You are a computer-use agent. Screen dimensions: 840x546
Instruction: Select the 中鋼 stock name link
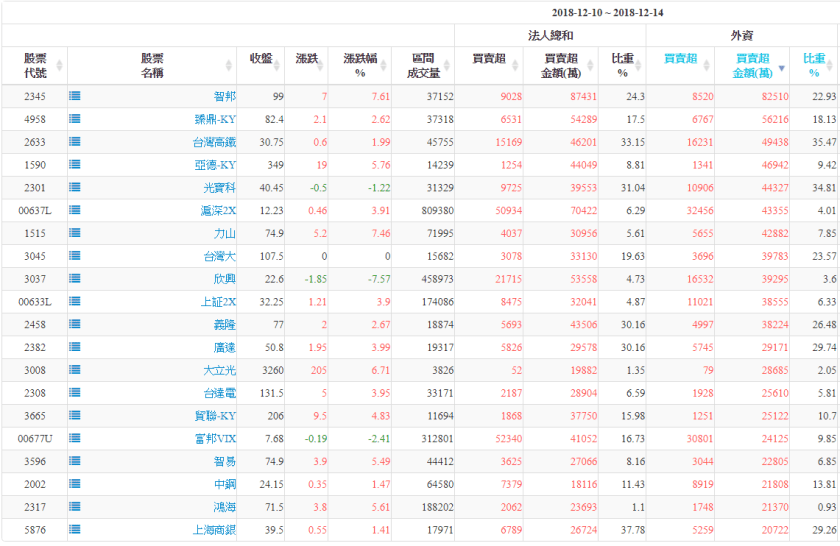click(x=225, y=484)
